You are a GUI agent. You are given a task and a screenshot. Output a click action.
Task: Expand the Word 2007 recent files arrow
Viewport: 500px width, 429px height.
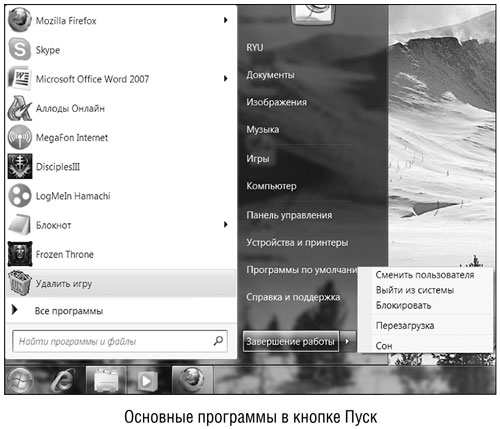[x=226, y=79]
